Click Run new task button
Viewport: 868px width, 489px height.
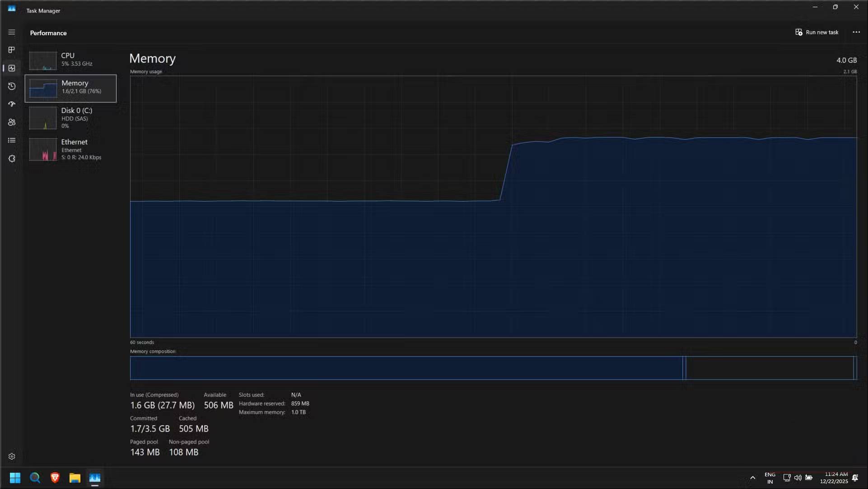click(x=817, y=32)
